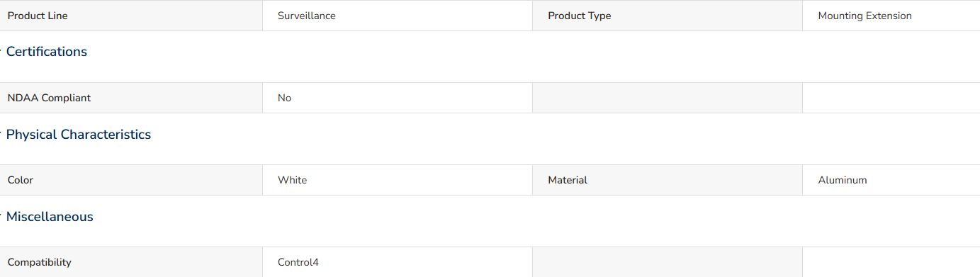Click the Surveillance value
The image size is (980, 277).
(x=307, y=16)
